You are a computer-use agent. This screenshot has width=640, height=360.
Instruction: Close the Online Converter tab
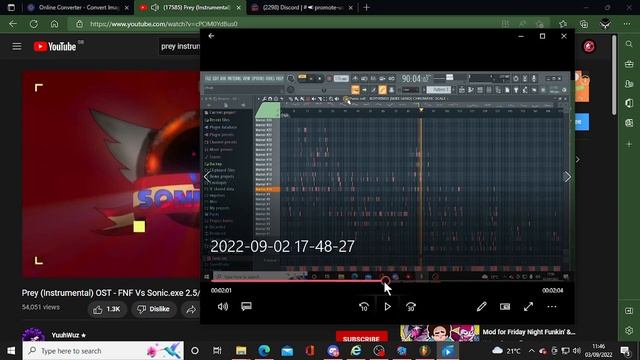(x=127, y=7)
